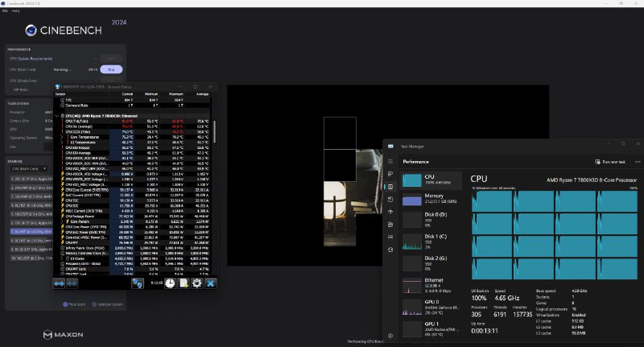The height and width of the screenshot is (347, 644).
Task: Click Stop button for CPU Multi Core test
Action: (x=111, y=69)
